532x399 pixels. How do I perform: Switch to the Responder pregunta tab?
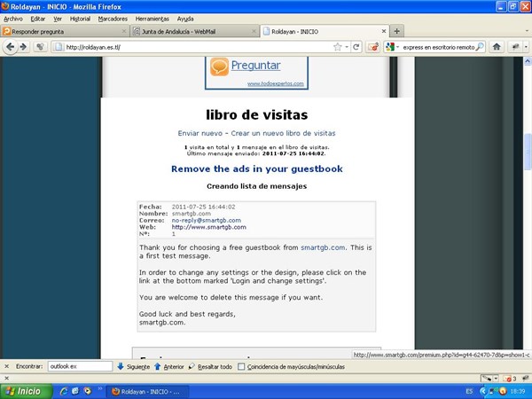(x=65, y=31)
